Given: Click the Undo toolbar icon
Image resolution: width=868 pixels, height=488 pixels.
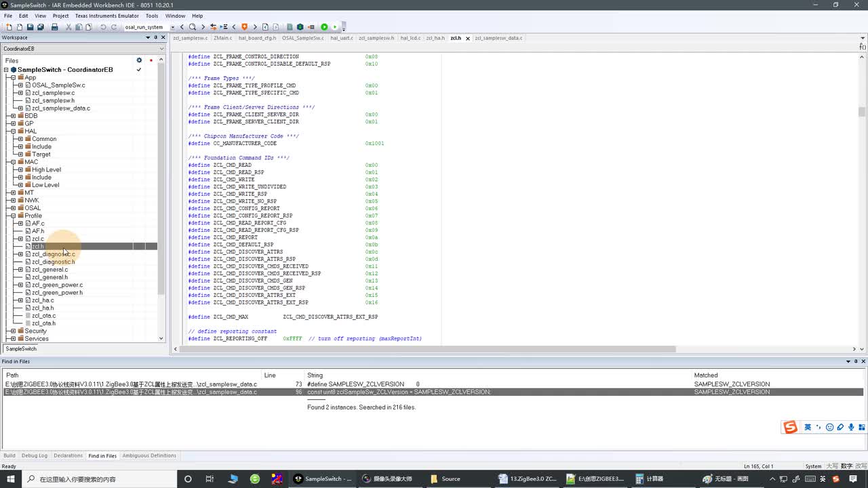Looking at the screenshot, I should tap(103, 27).
